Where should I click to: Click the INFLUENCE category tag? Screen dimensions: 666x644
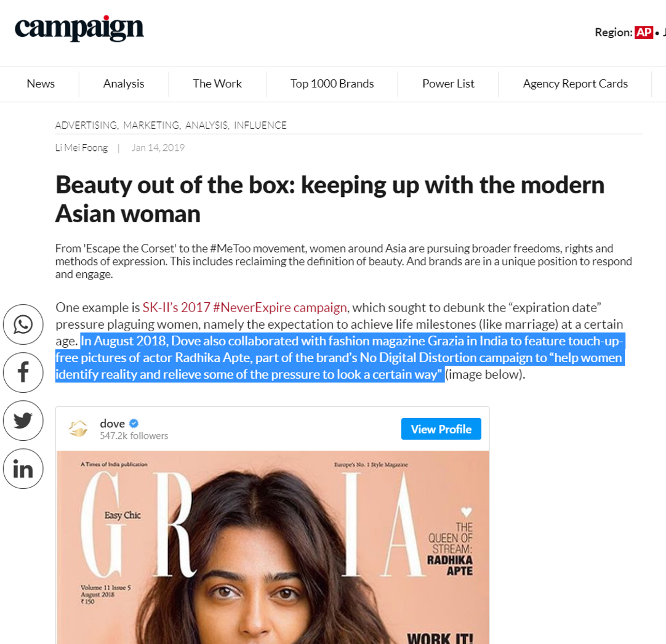(x=260, y=126)
